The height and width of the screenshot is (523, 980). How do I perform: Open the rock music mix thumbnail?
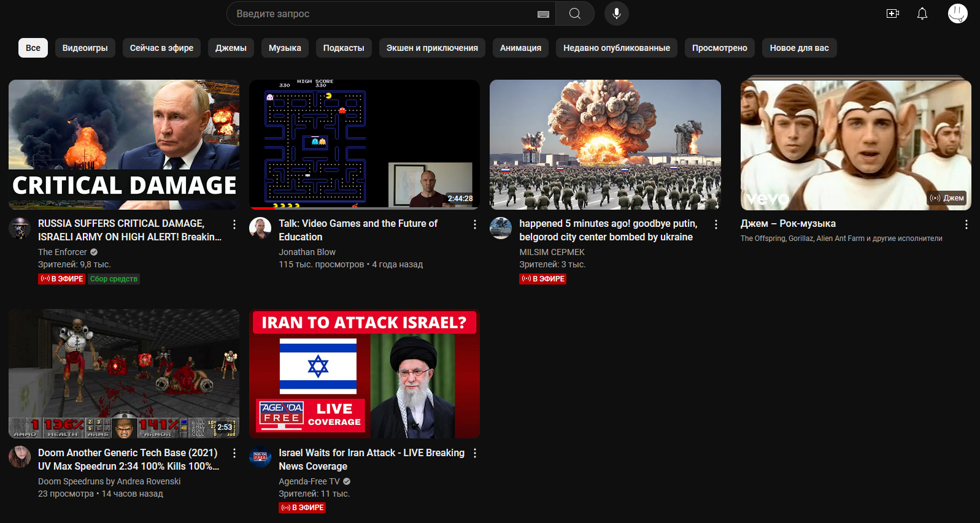pyautogui.click(x=856, y=145)
